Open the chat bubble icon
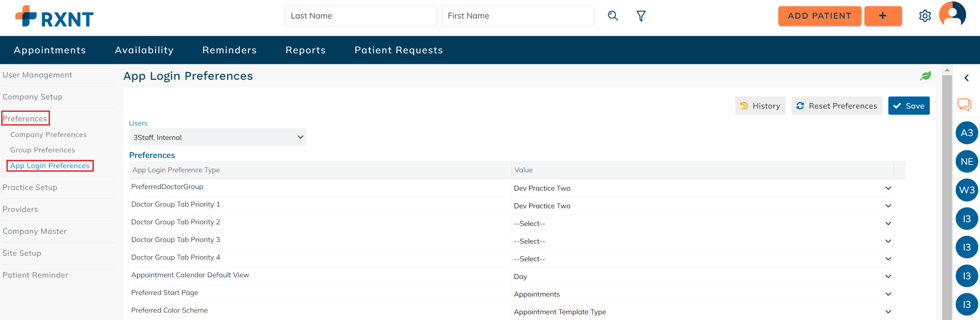980x320 pixels. tap(964, 105)
